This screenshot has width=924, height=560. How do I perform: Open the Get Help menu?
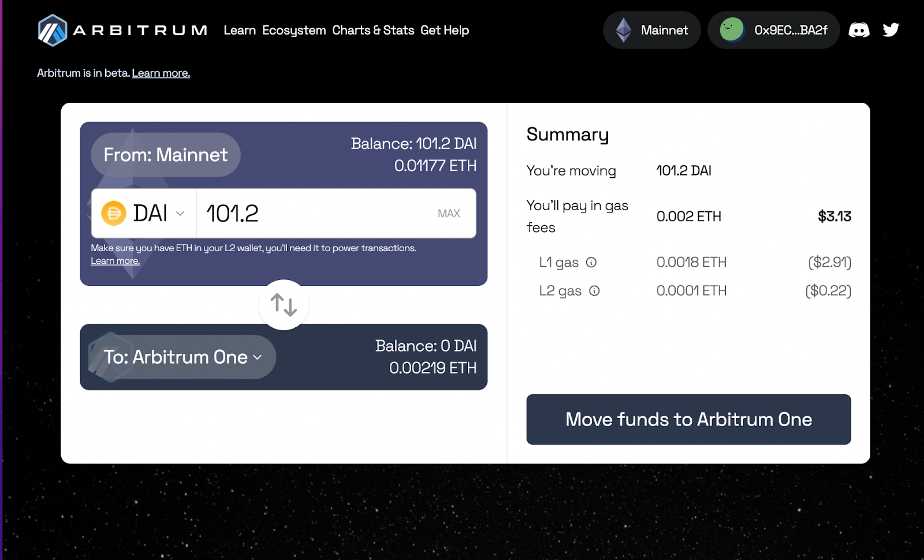point(445,30)
